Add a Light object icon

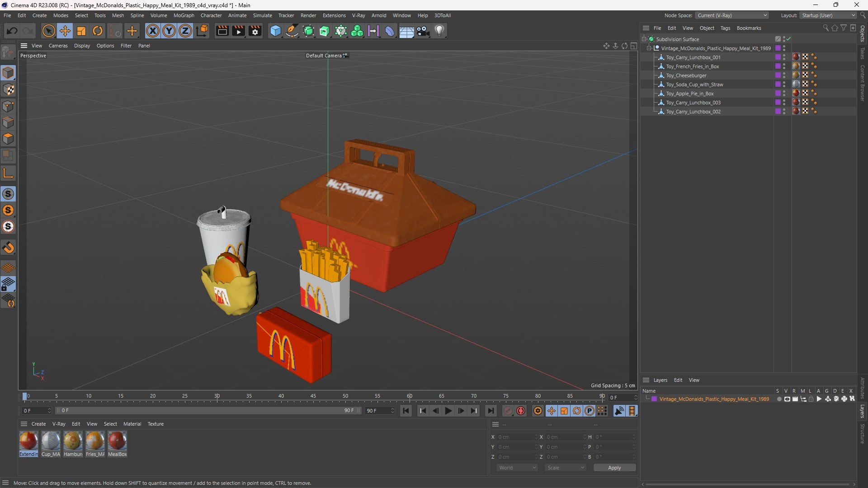[x=439, y=31]
